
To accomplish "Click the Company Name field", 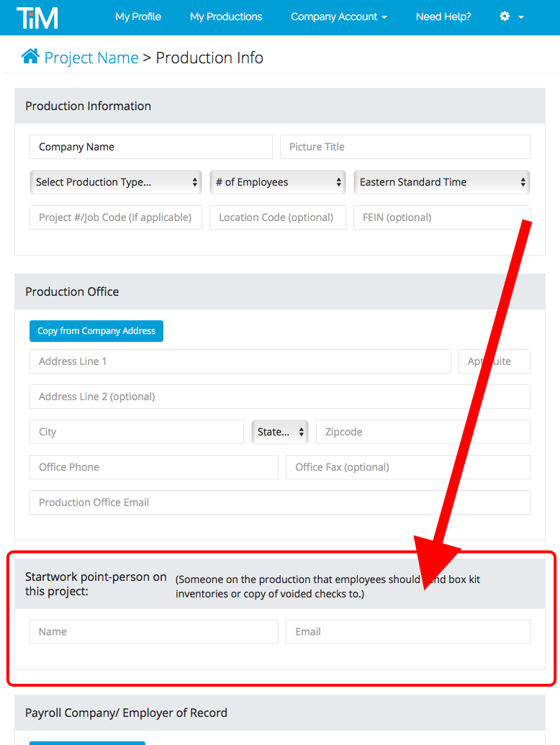I will click(x=151, y=147).
